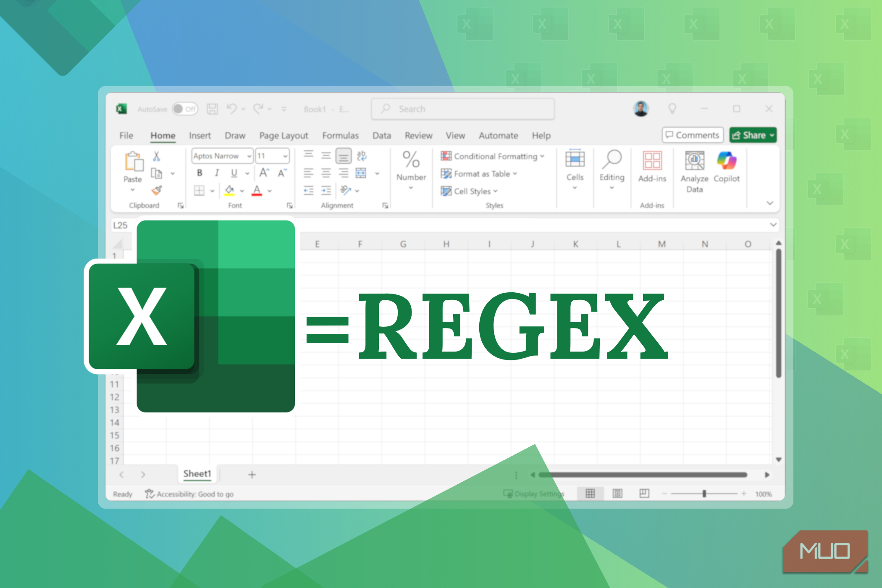
Task: Click the Analyze Data button
Action: [x=695, y=172]
